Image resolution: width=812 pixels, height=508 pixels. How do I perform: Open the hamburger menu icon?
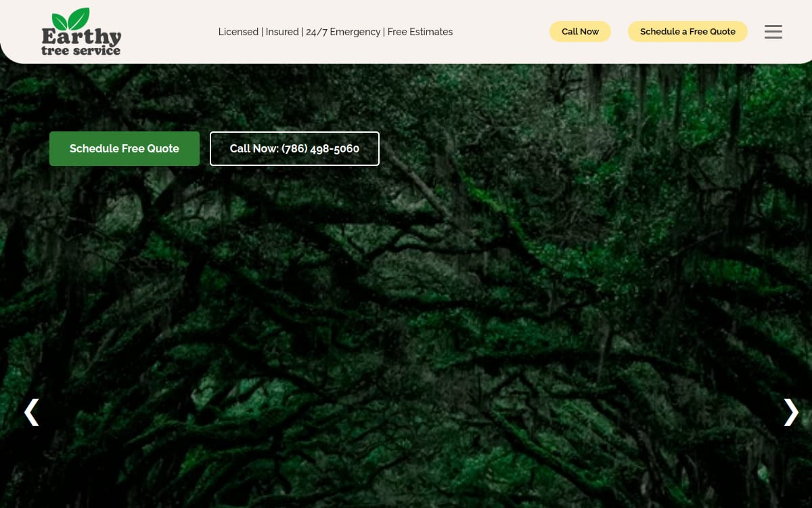click(773, 32)
